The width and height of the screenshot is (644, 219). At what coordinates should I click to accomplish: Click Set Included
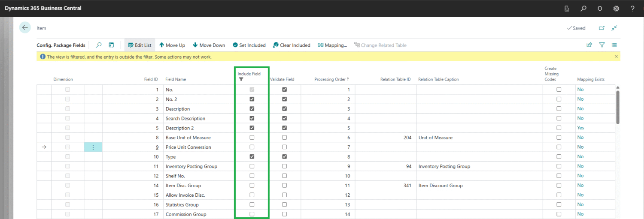[249, 45]
